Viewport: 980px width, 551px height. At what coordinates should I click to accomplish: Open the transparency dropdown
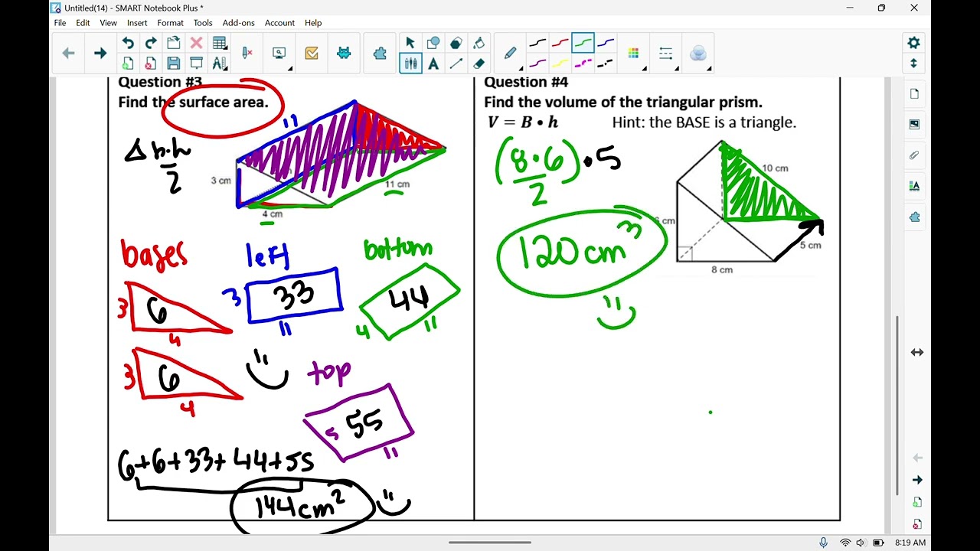(698, 54)
